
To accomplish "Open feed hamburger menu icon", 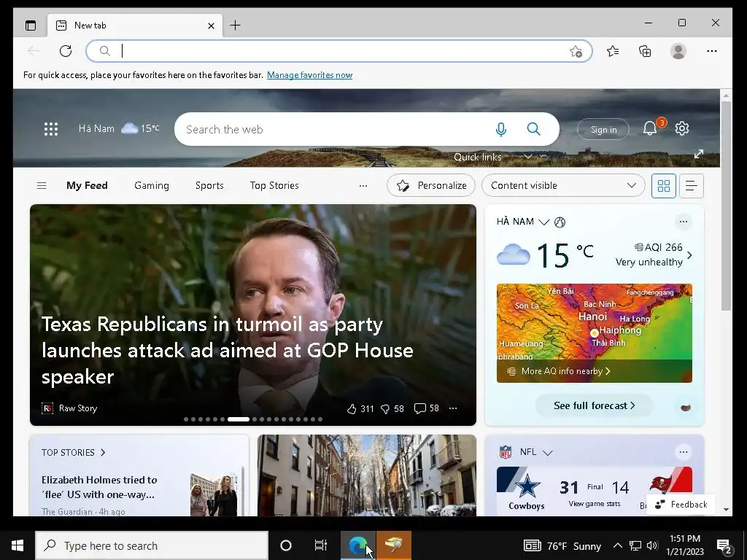I will 42,185.
